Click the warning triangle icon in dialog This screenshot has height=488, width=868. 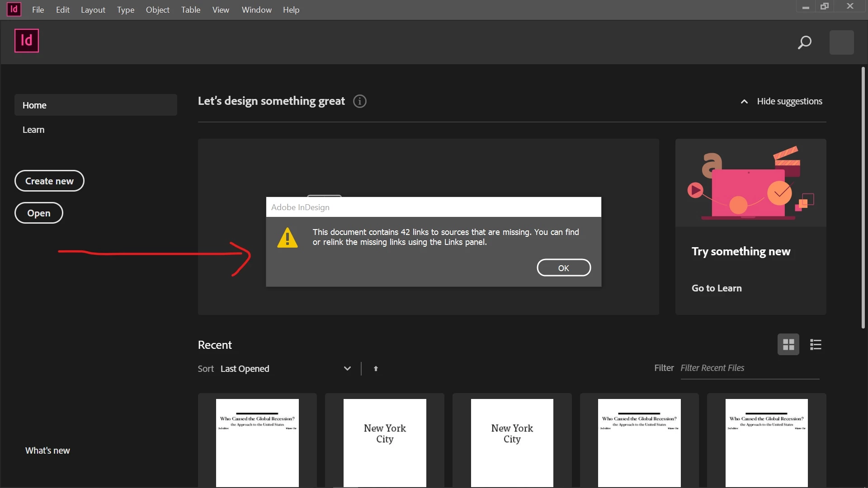[288, 238]
